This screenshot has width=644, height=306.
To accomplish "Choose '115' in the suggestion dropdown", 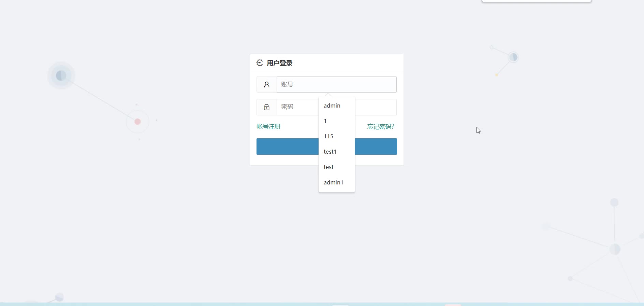I will 337,136.
